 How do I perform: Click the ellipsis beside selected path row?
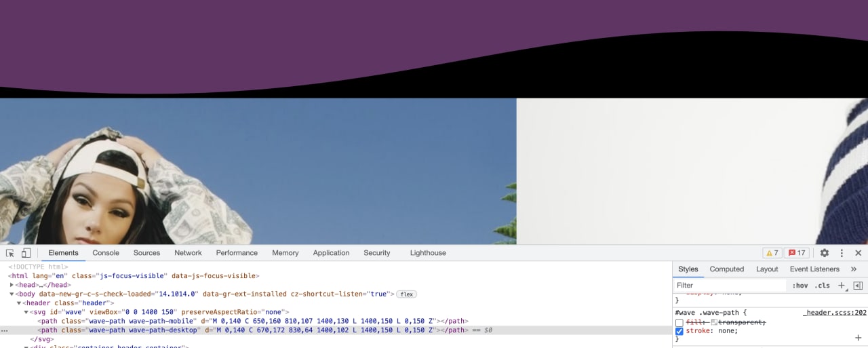click(x=5, y=330)
